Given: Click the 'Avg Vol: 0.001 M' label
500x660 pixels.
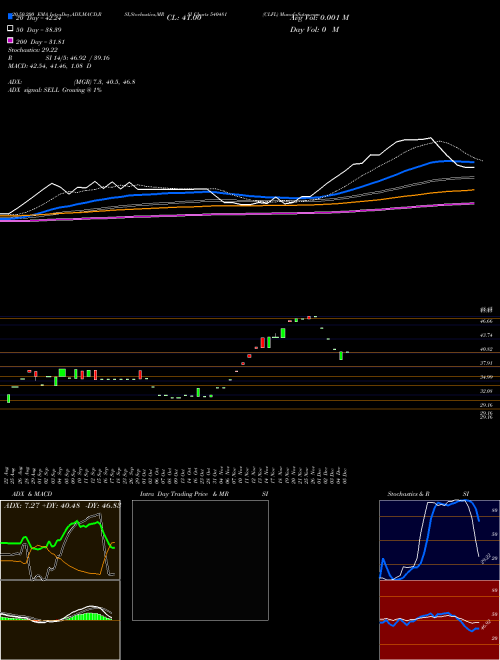Looking at the screenshot, I should point(319,18).
